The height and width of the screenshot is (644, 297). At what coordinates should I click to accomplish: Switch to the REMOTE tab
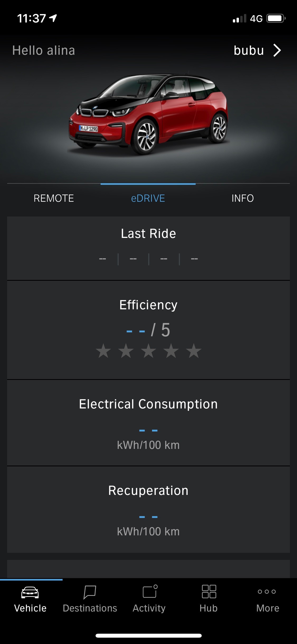point(54,198)
